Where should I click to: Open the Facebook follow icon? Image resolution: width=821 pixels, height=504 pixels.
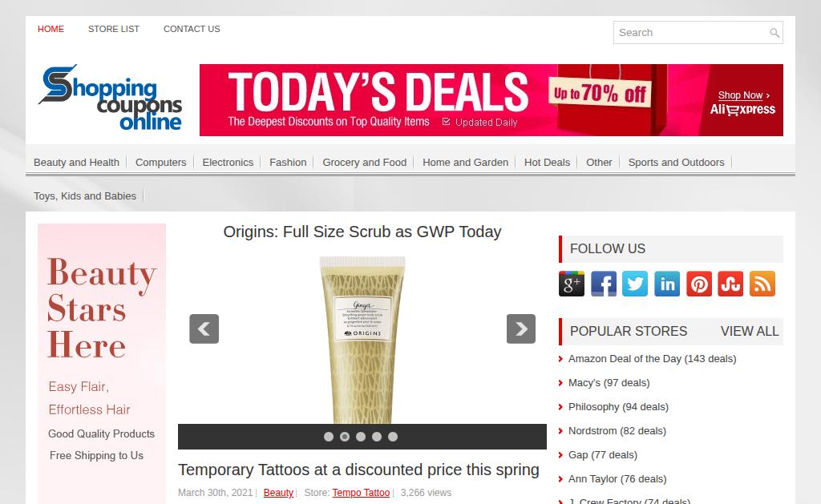pos(603,284)
